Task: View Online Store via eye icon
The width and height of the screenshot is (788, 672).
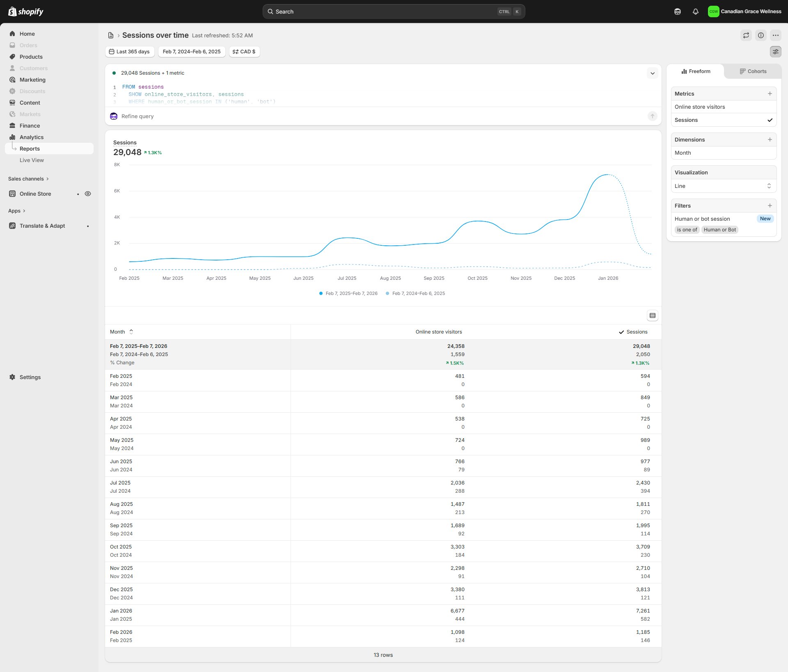Action: click(x=88, y=194)
